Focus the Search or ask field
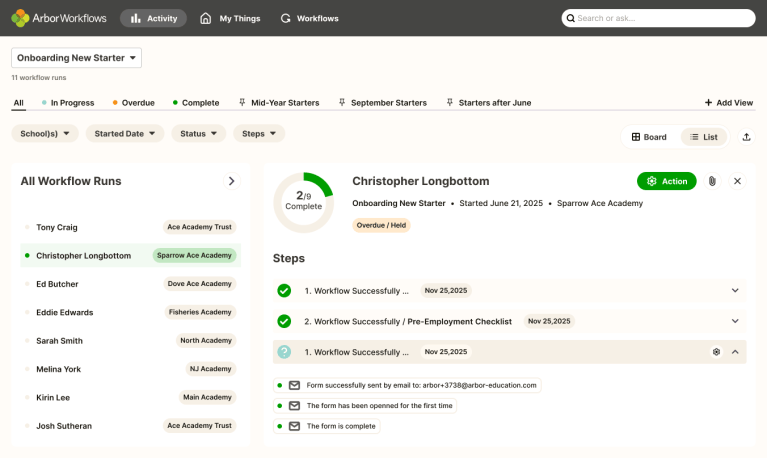The width and height of the screenshot is (767, 458). (658, 18)
